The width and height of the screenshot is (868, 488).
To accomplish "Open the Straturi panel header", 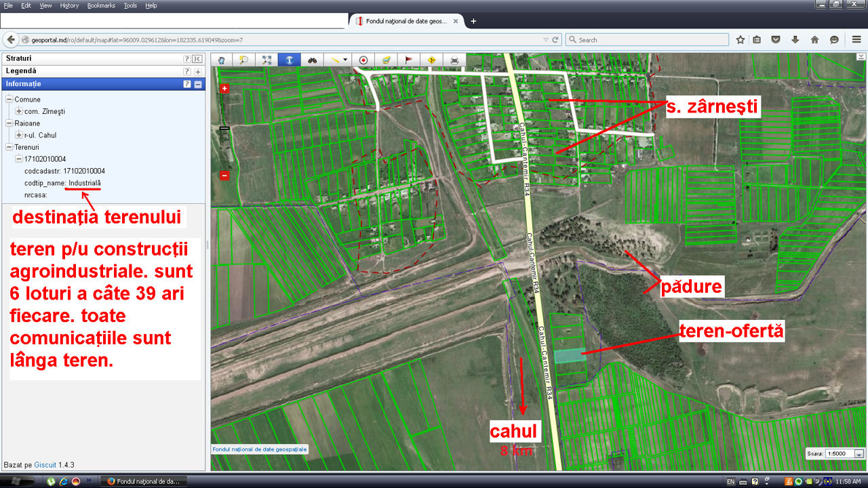I will pos(103,59).
